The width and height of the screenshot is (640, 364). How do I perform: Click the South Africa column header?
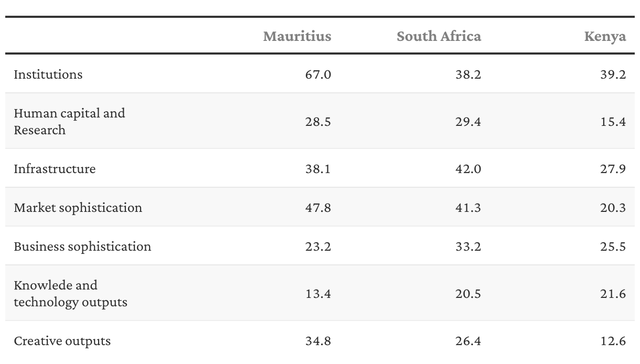click(439, 36)
